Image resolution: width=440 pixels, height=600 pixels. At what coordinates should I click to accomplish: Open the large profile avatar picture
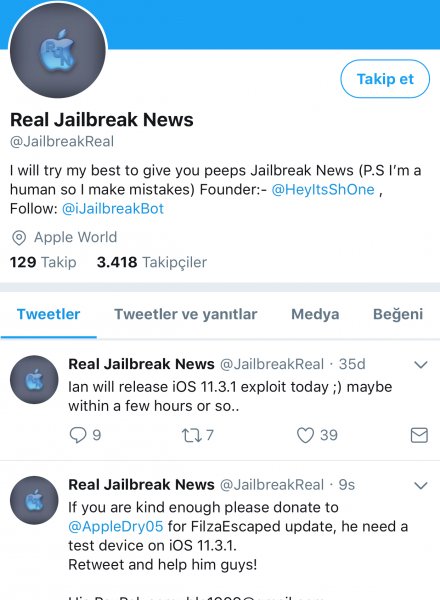click(x=58, y=50)
